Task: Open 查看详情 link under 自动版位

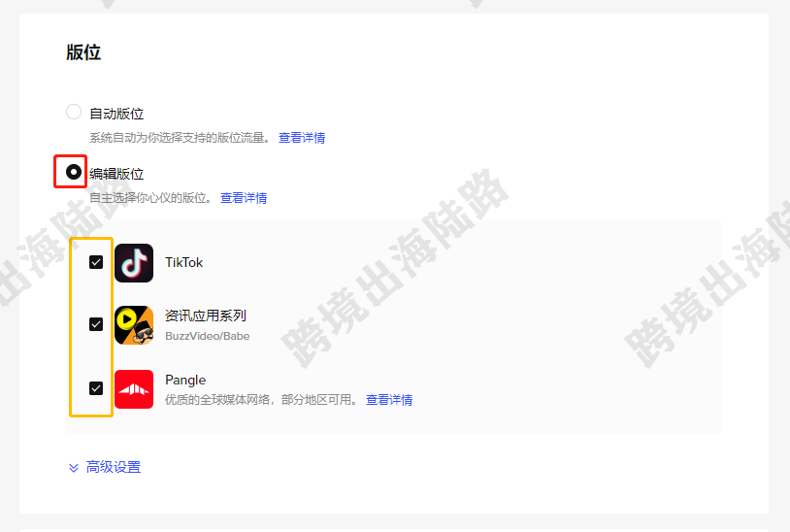Action: [302, 138]
